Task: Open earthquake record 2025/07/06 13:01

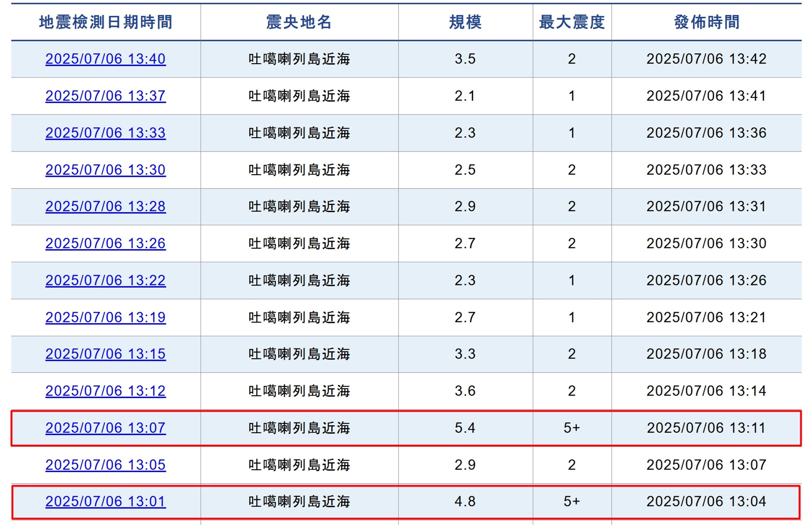Action: pyautogui.click(x=105, y=502)
